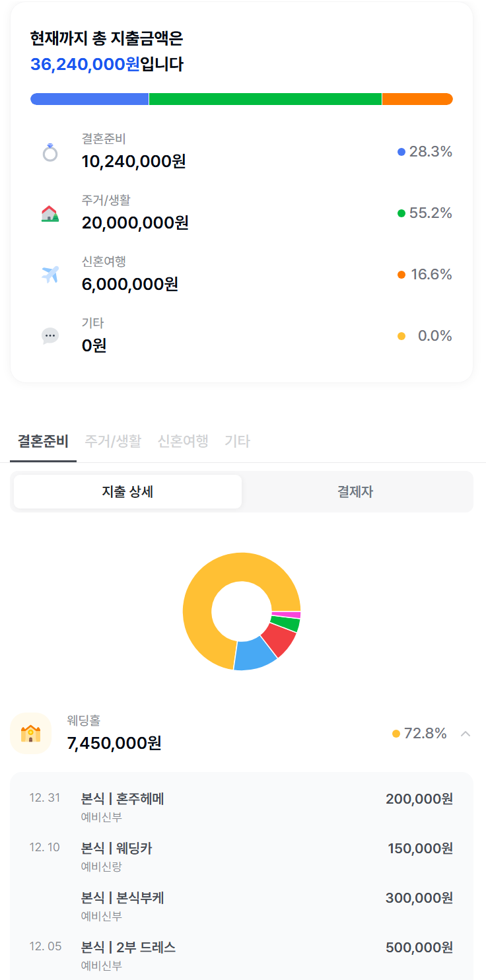Click the orange dot next to 16.6%
The image size is (486, 980).
pos(401,275)
